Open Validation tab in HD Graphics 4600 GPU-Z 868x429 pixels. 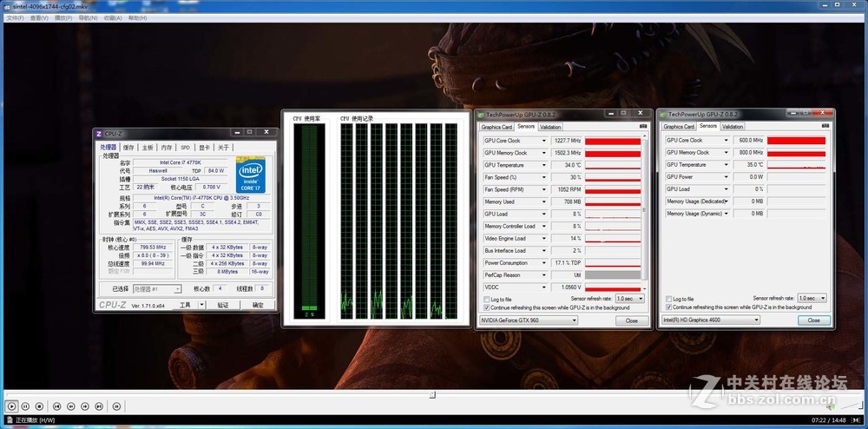733,127
